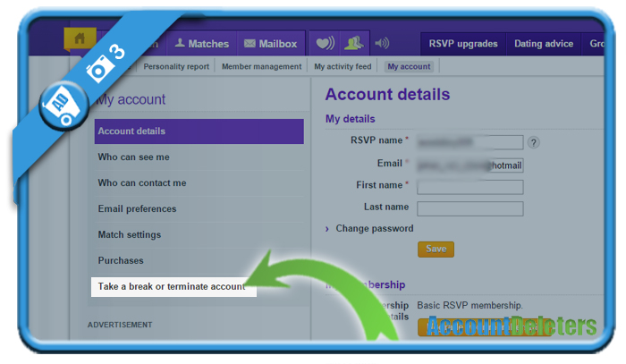Open the friends people icon
This screenshot has width=626, height=364.
354,43
